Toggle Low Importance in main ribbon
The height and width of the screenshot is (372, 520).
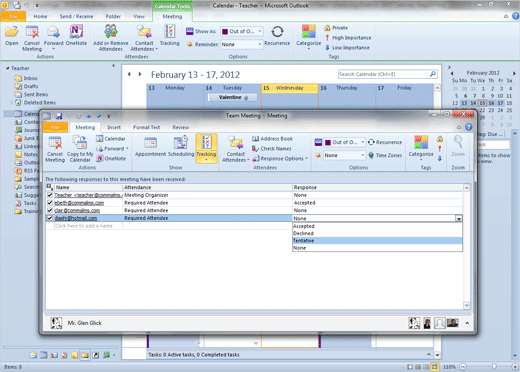coord(347,48)
